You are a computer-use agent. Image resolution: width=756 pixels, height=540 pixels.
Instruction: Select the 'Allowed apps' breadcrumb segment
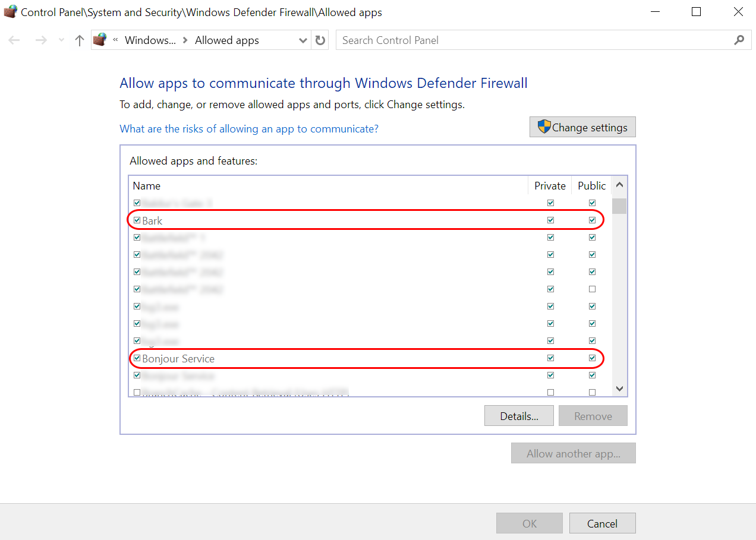[x=227, y=40]
